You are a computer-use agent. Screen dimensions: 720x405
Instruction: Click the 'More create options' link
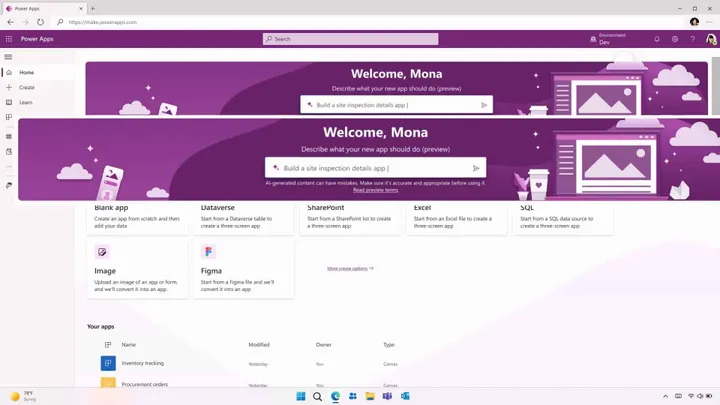[349, 269]
